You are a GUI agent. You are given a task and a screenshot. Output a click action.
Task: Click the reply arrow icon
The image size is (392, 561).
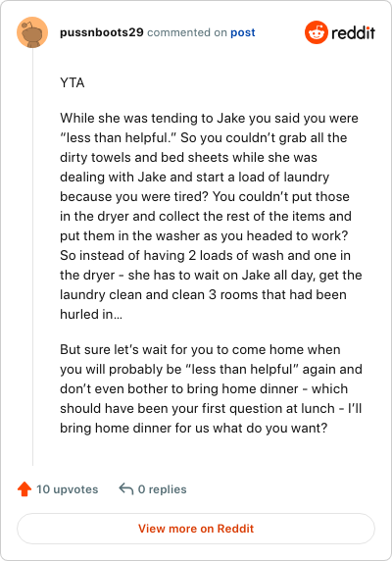[126, 488]
